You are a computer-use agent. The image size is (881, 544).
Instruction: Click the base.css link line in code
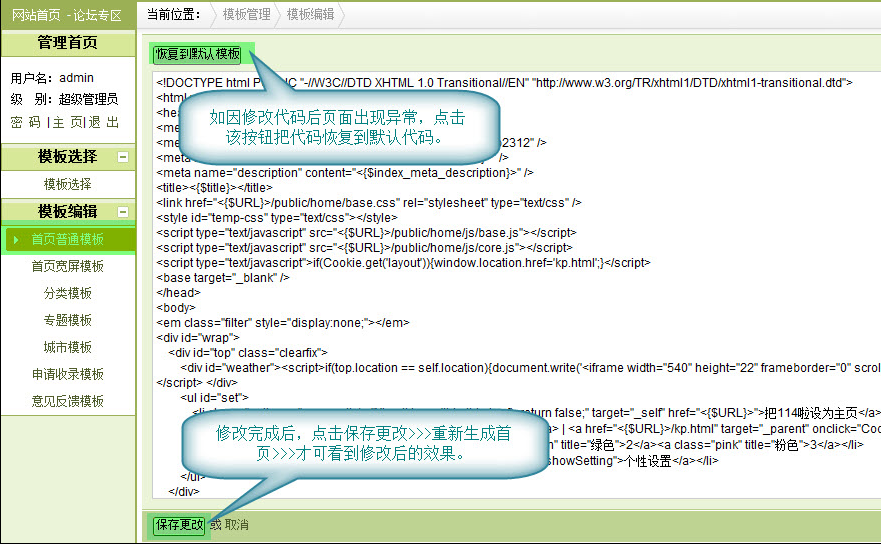(x=369, y=203)
